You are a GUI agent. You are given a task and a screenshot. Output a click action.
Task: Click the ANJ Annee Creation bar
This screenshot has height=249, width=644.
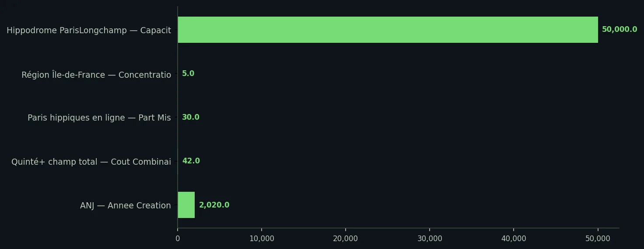click(186, 205)
